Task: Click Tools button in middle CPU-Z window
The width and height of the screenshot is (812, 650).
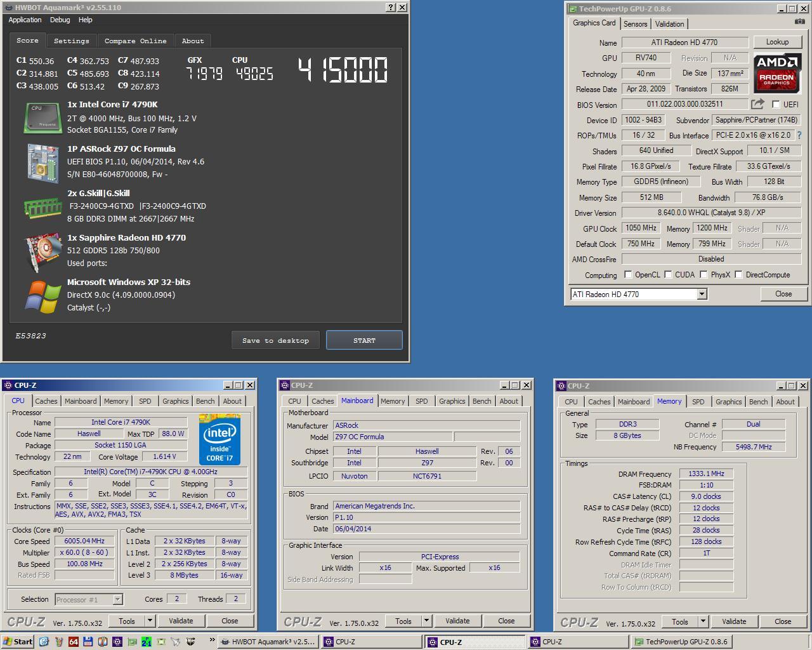Action: click(x=403, y=621)
